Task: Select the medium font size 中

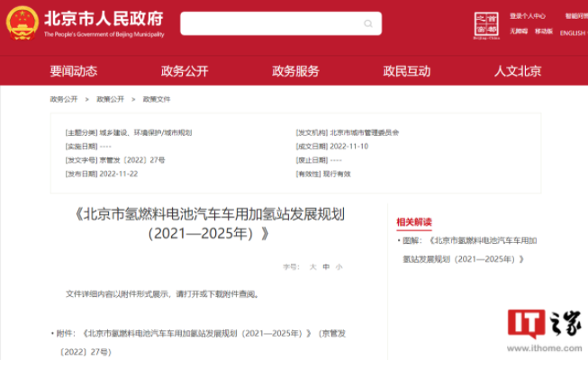Action: [x=326, y=267]
